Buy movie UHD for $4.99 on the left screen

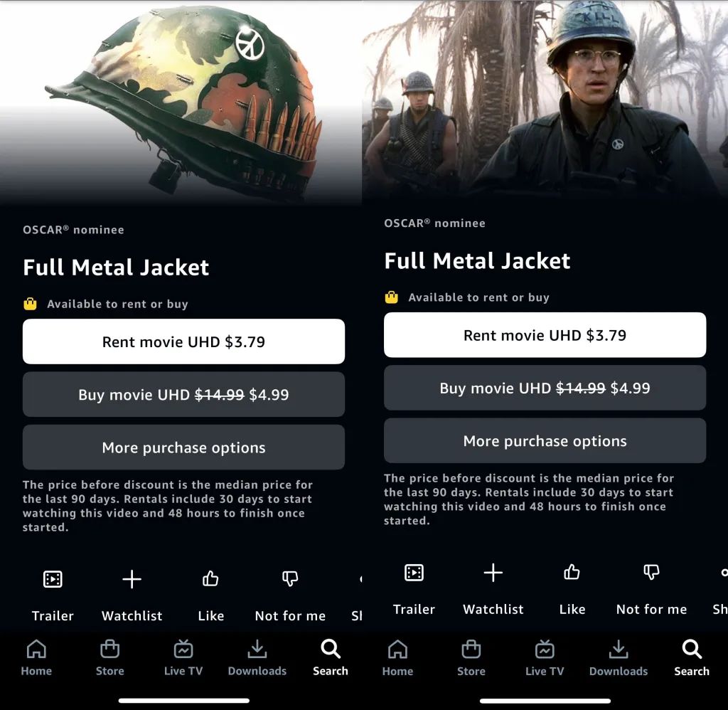click(183, 395)
